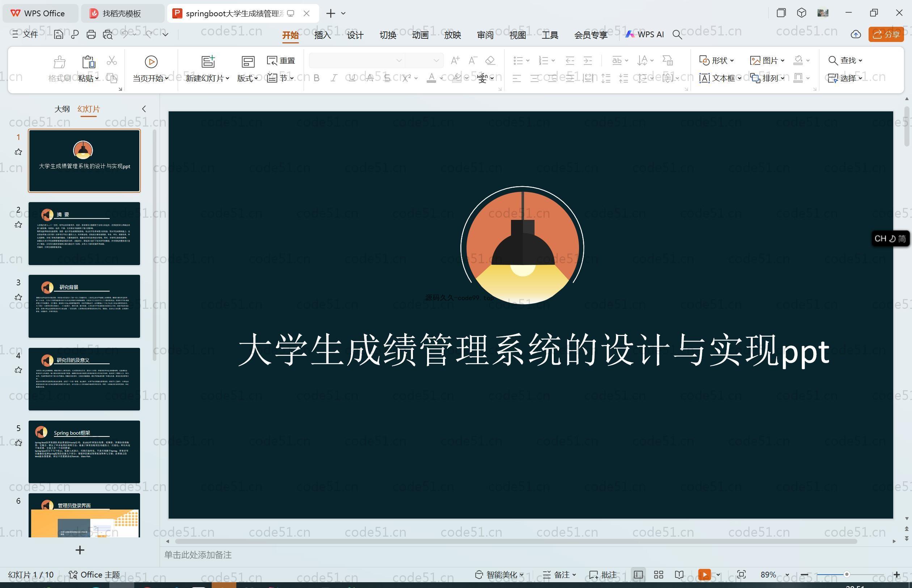Click the Format Painter brush icon
Image resolution: width=912 pixels, height=588 pixels.
click(x=60, y=61)
